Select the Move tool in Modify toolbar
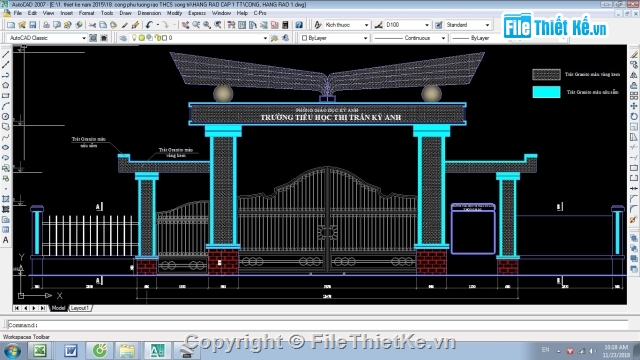The image size is (640, 360). [x=634, y=106]
